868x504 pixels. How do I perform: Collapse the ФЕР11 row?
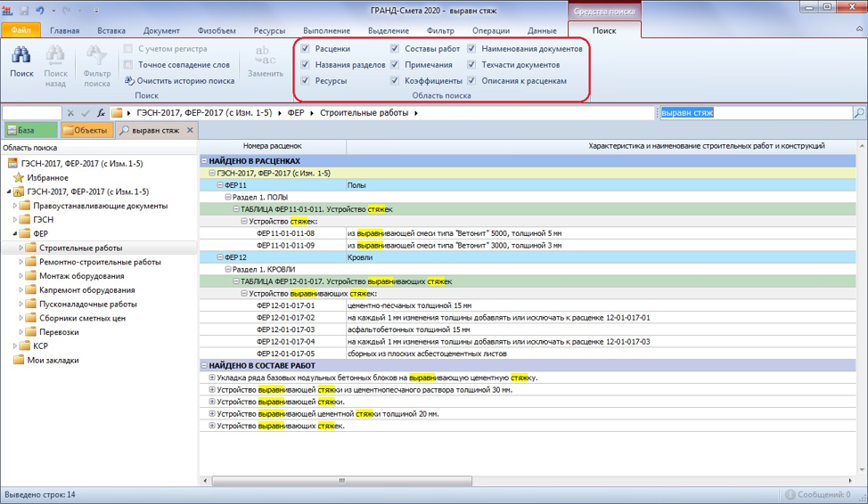point(220,185)
